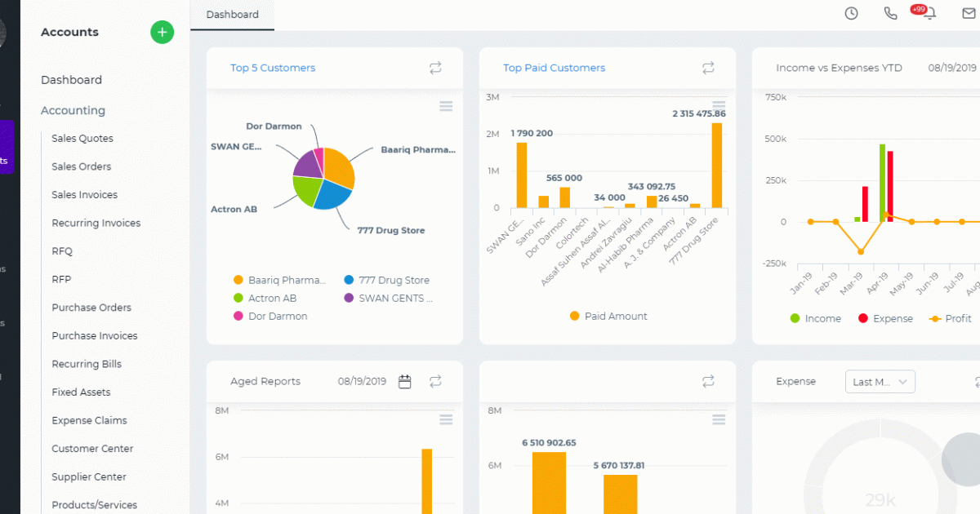
Task: Click the bar labeled 6 510 902.65
Action: 549,483
